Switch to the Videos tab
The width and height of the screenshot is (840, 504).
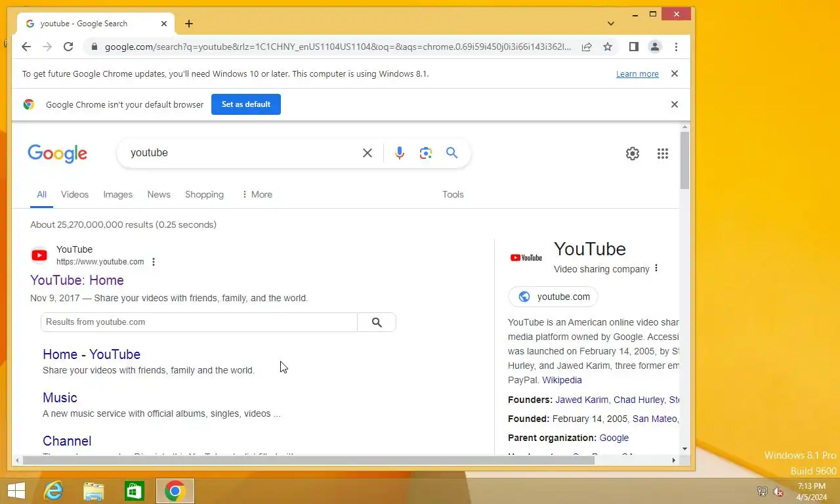(x=75, y=194)
